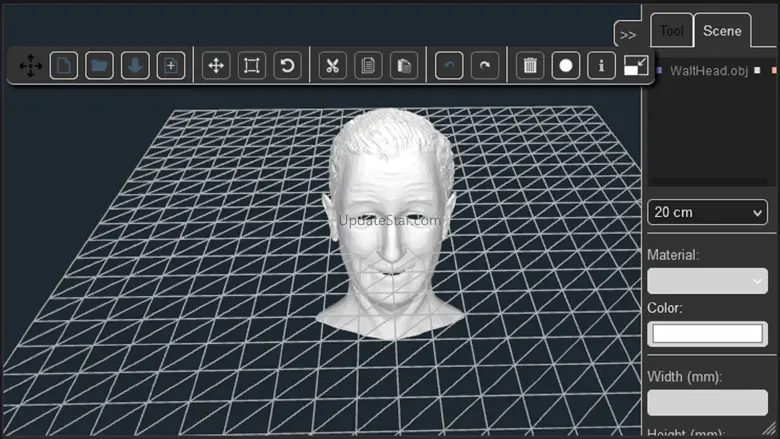Select the Move tool with four arrows

(216, 66)
